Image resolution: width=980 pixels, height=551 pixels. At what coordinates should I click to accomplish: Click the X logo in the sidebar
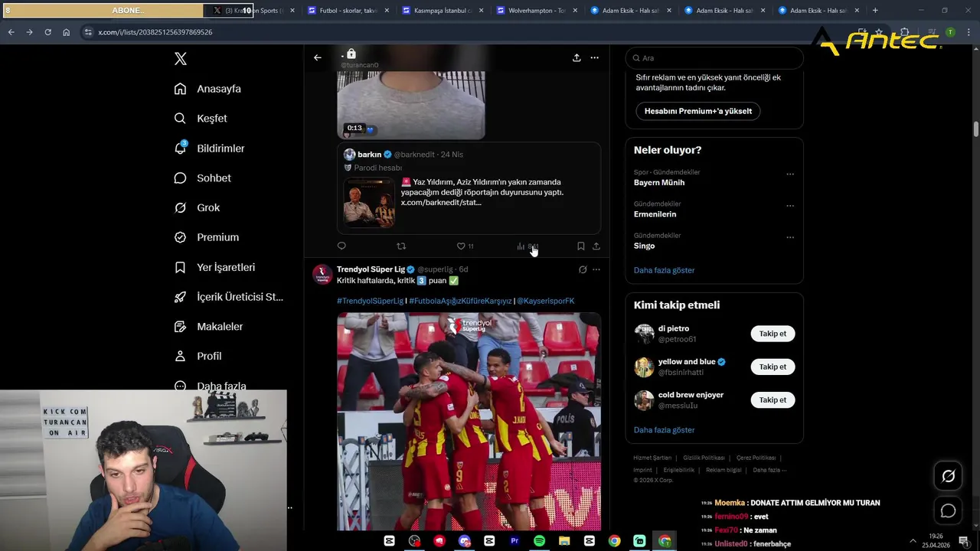pos(180,59)
